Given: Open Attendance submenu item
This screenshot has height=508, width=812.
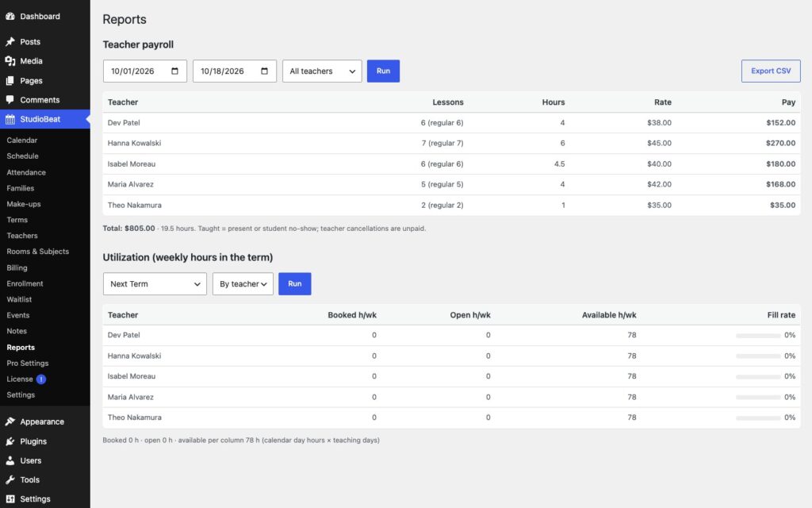Looking at the screenshot, I should tap(26, 172).
